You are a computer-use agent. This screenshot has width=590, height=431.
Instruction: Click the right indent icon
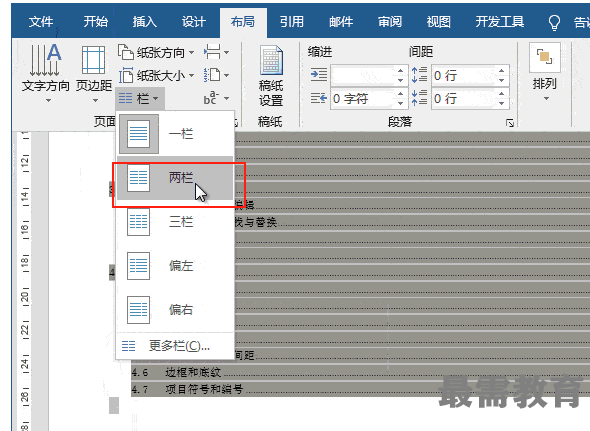coord(319,99)
